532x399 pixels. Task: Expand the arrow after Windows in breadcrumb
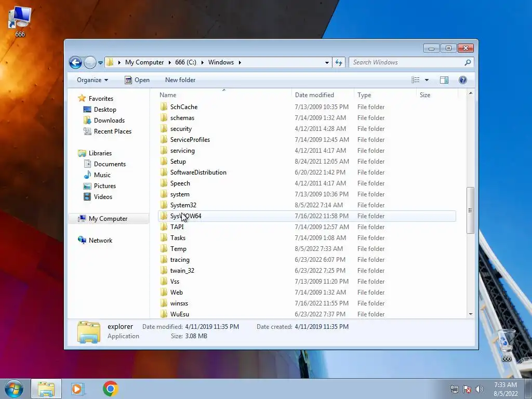click(x=240, y=62)
